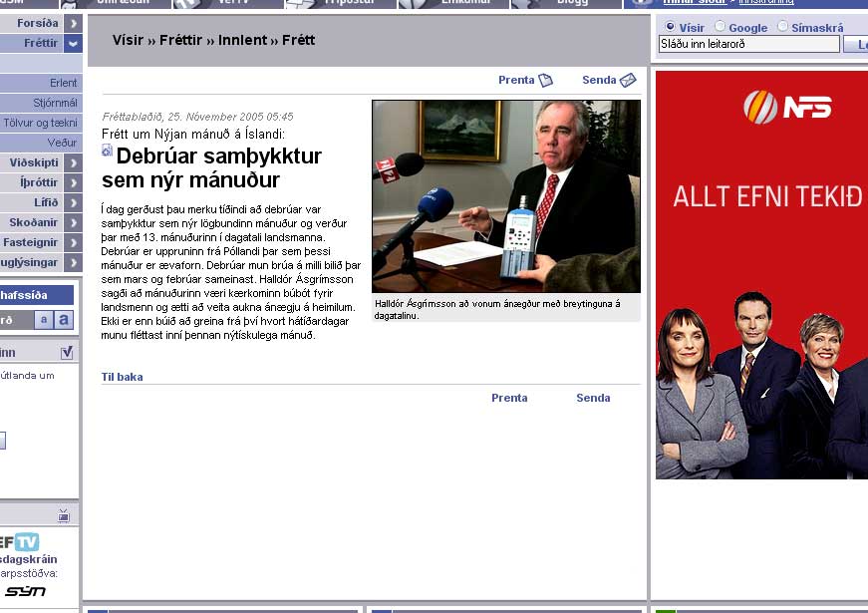Open the Fasteignir menu item
Image resolution: width=868 pixels, height=613 pixels.
pyautogui.click(x=32, y=242)
